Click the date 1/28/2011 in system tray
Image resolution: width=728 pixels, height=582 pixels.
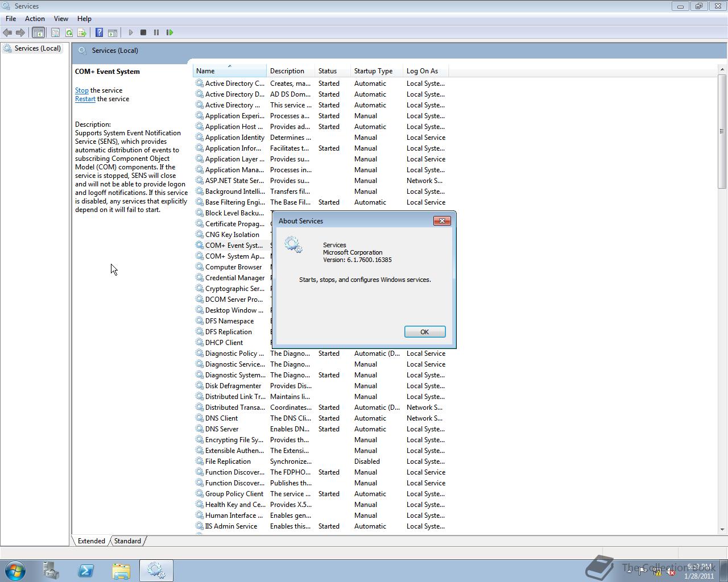699,576
